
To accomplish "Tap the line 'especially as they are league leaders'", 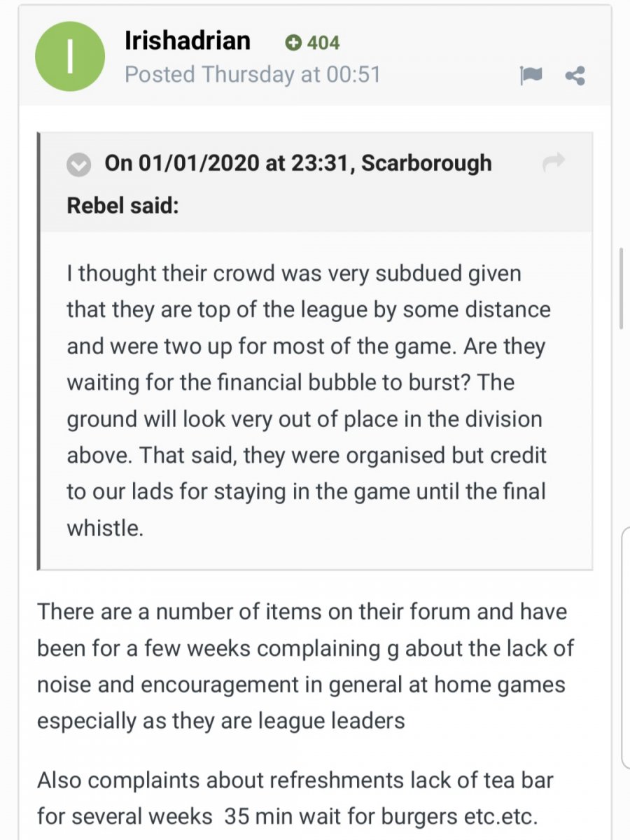I will (x=221, y=721).
